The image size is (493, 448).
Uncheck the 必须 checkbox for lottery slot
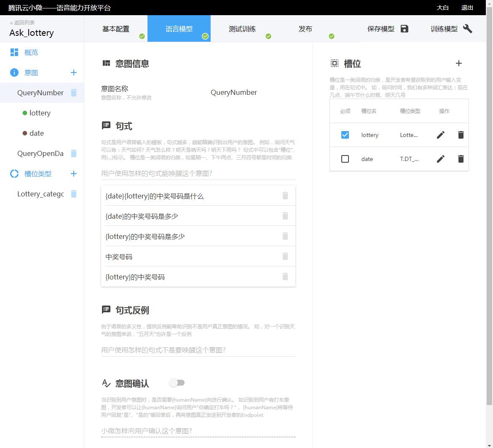coord(345,135)
